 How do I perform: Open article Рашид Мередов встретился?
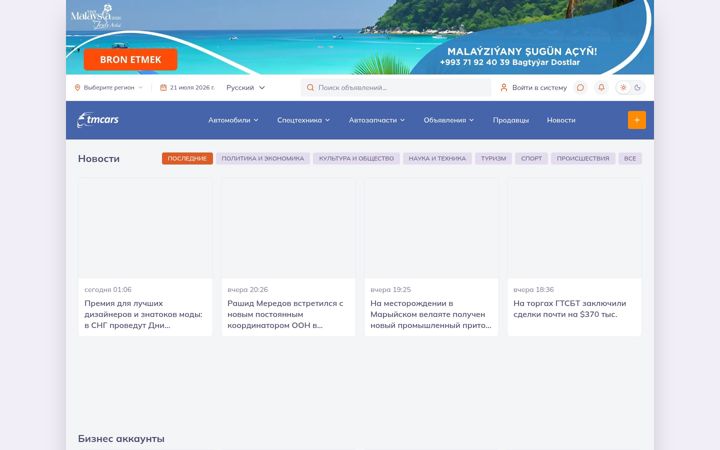point(286,314)
